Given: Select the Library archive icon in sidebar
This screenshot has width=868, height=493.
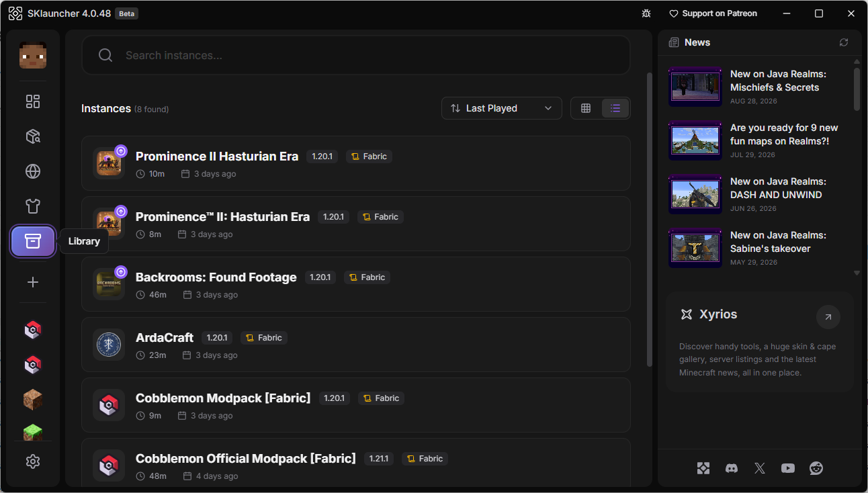Looking at the screenshot, I should click(33, 241).
